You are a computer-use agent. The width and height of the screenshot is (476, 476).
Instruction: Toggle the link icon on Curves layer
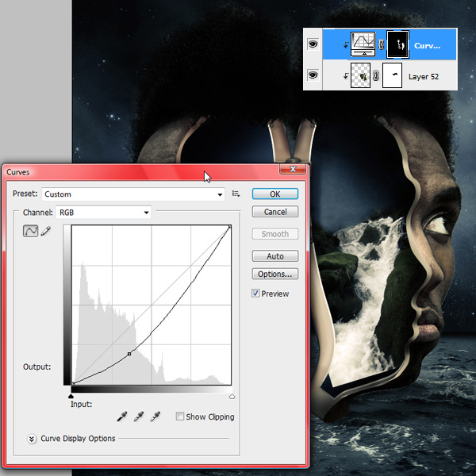(382, 45)
